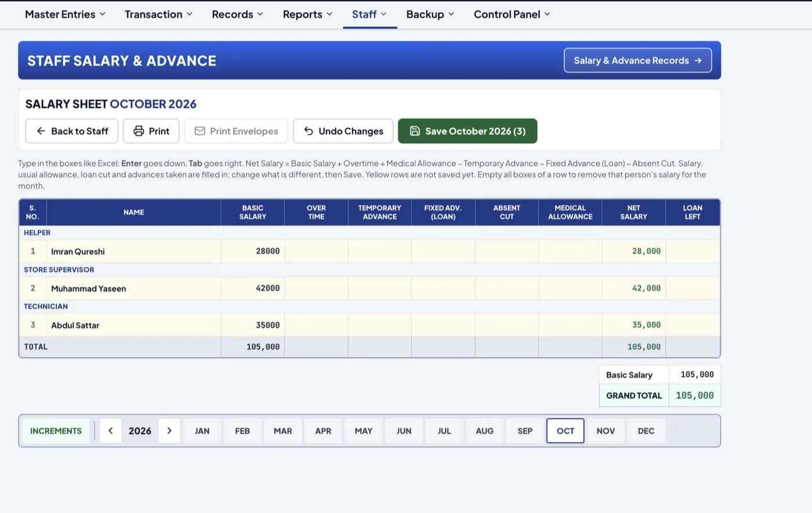Edit Abdul Sattar's basic salary field
Viewport: 812px width, 513px height.
pos(253,325)
